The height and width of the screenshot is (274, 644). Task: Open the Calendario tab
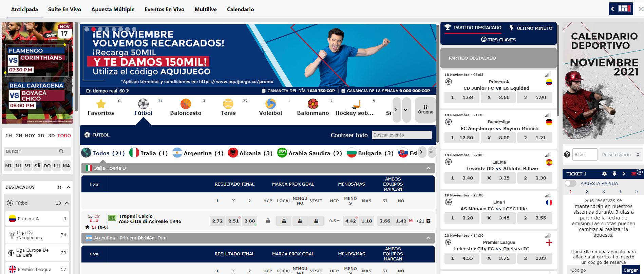240,9
